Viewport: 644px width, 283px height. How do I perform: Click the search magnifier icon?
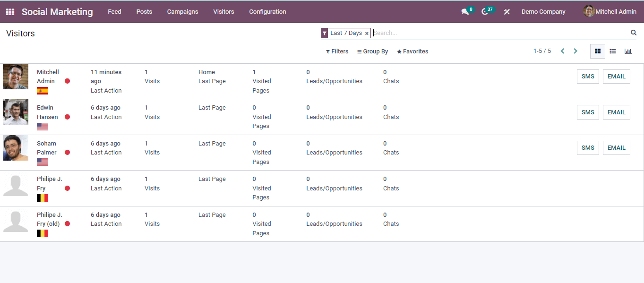634,33
